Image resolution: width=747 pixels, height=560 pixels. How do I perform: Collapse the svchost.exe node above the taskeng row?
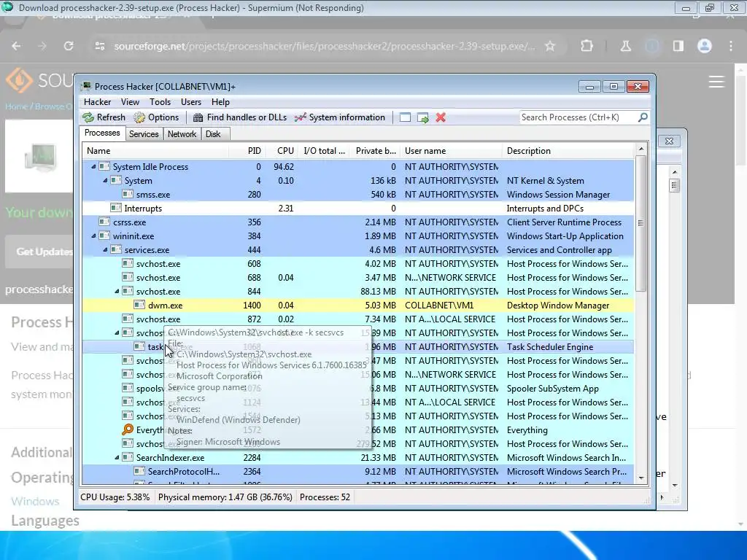[117, 332]
